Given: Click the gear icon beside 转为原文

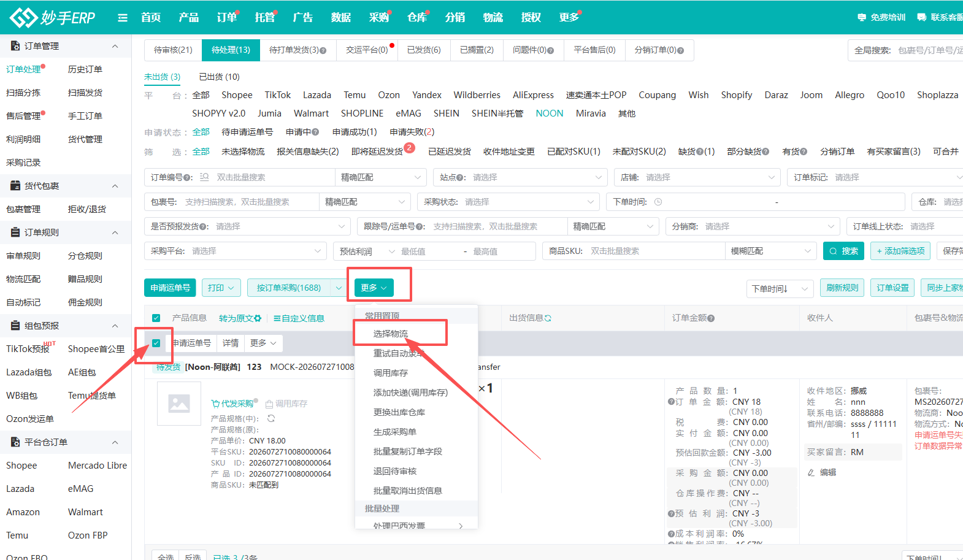Looking at the screenshot, I should pos(258,318).
